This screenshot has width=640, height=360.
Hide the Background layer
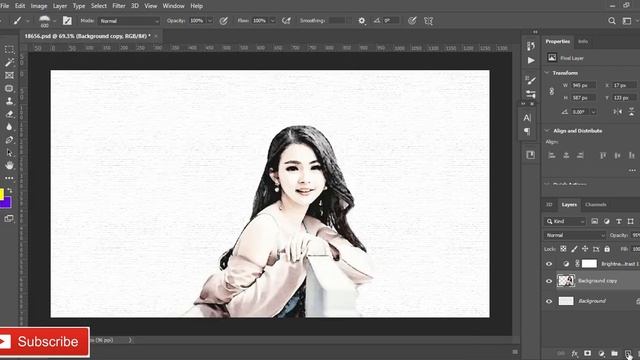[549, 302]
